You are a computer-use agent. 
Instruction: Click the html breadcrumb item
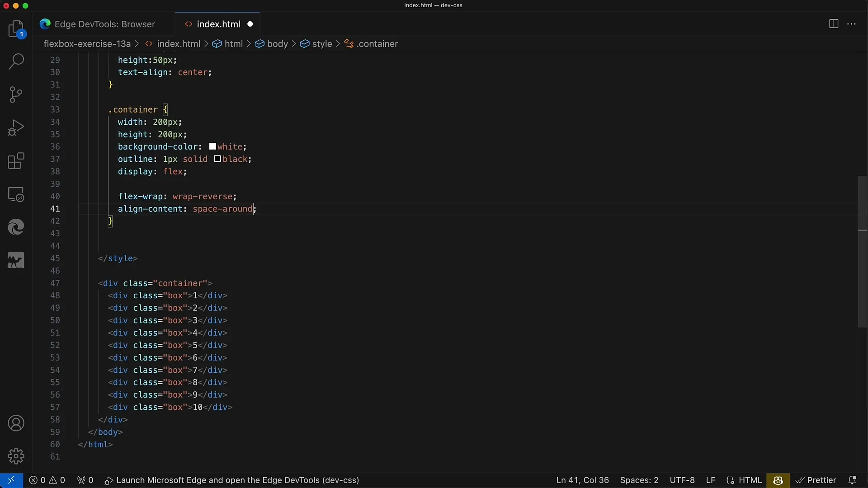(233, 44)
